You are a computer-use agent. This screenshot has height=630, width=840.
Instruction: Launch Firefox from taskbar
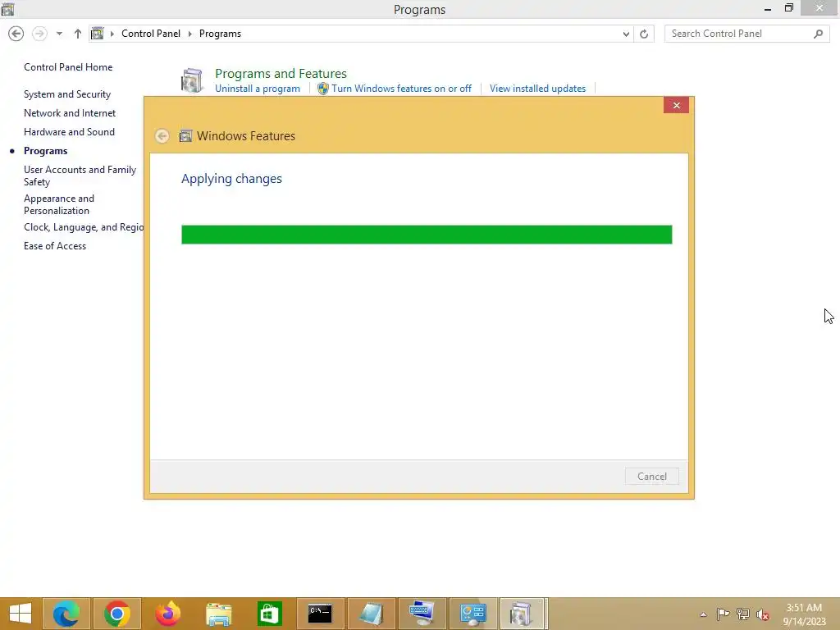point(167,614)
